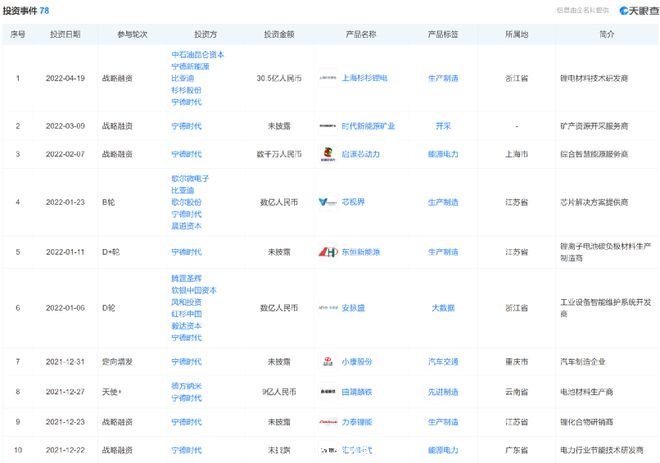The image size is (660, 463).
Task: Click the 投资日期 column header
Action: pos(65,35)
